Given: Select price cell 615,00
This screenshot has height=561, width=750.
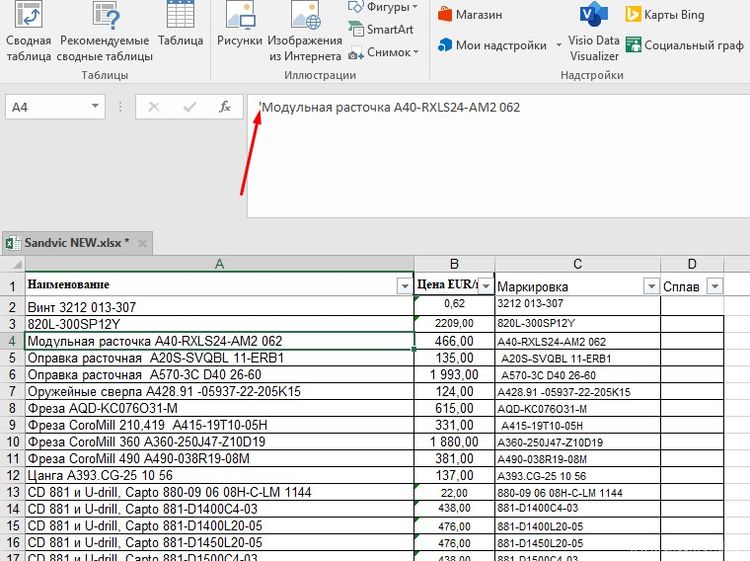Looking at the screenshot, I should click(454, 408).
